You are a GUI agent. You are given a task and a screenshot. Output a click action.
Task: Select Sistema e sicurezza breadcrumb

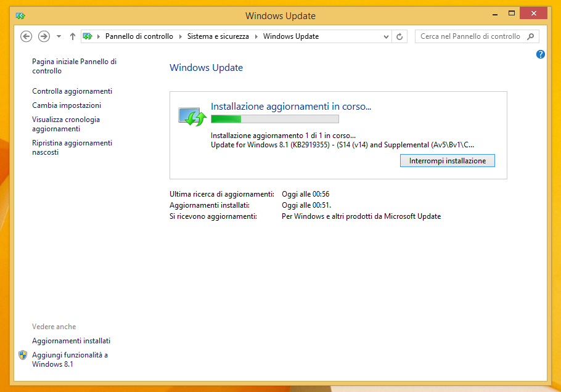(x=218, y=36)
